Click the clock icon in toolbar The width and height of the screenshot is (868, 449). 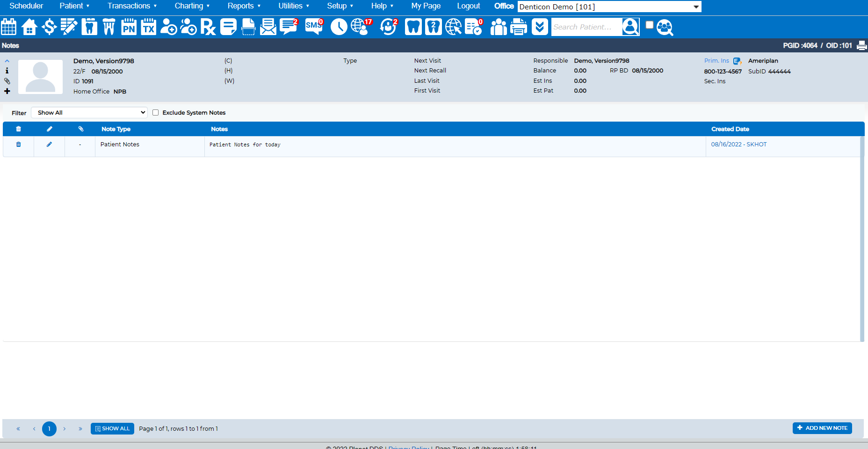click(339, 27)
